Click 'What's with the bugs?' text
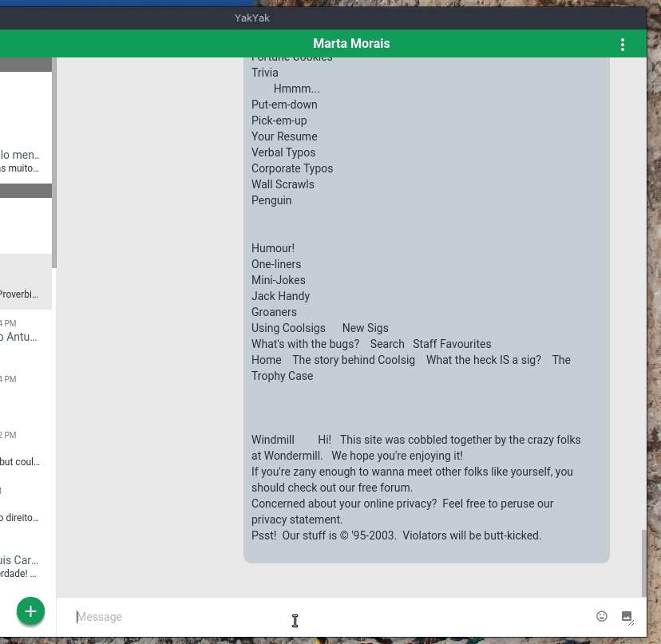Viewport: 661px width, 644px height. click(x=305, y=344)
